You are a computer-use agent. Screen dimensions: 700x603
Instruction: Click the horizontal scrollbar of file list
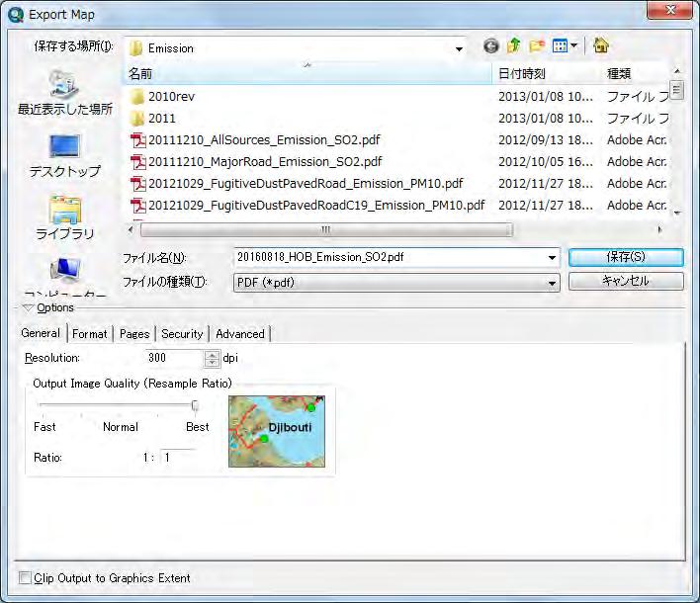326,230
